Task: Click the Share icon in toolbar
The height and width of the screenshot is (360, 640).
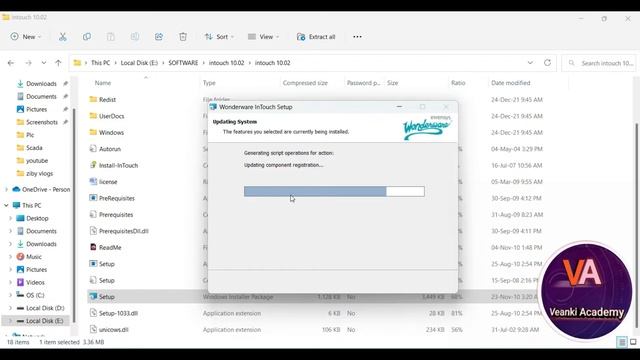Action: point(159,37)
